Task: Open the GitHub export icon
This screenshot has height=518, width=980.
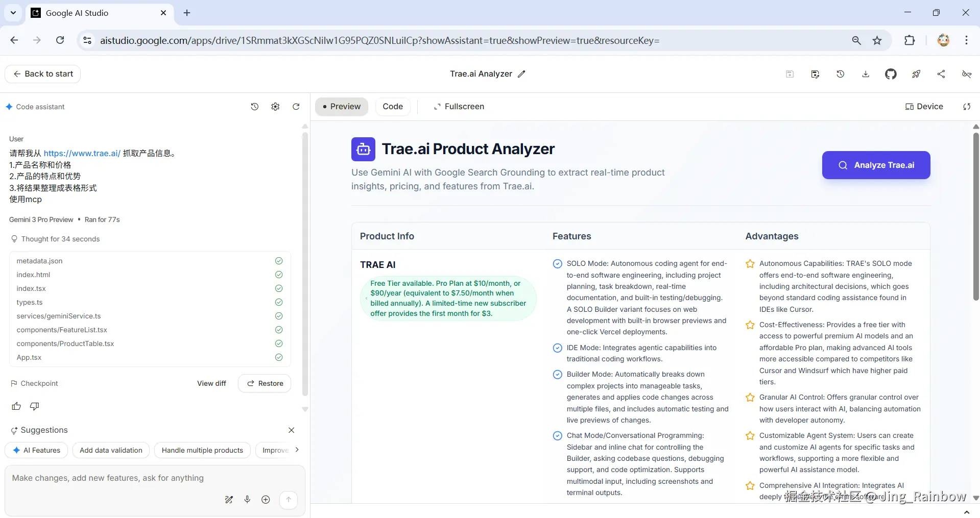Action: 891,74
